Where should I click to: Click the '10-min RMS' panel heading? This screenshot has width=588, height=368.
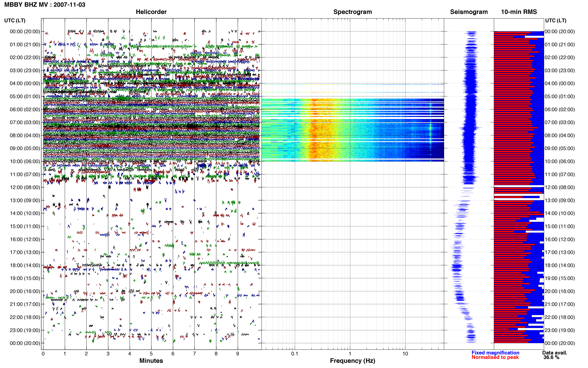coord(519,12)
